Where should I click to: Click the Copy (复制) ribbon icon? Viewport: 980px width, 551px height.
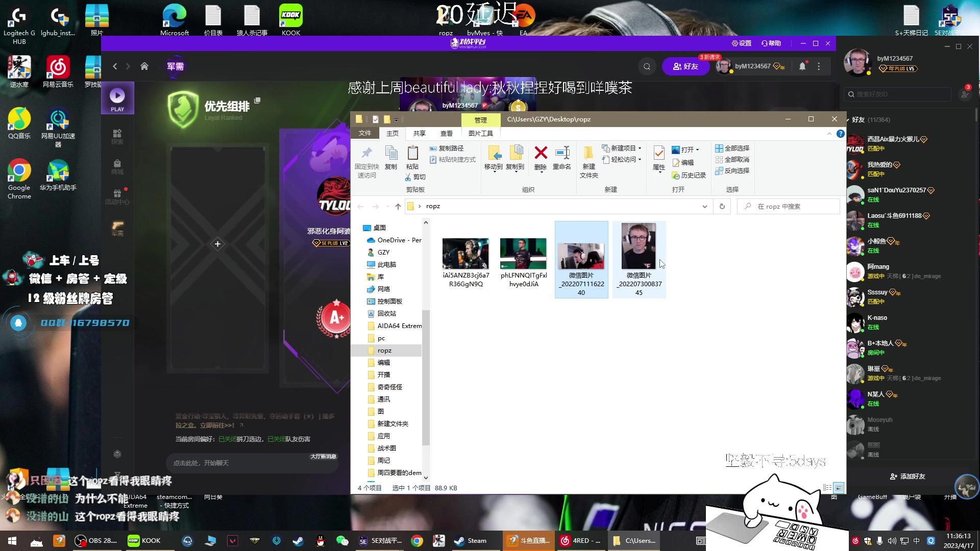point(391,153)
